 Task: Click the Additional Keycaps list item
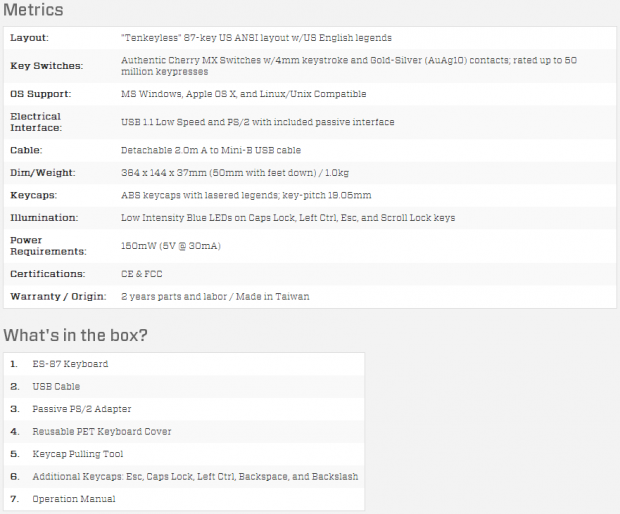click(x=195, y=477)
